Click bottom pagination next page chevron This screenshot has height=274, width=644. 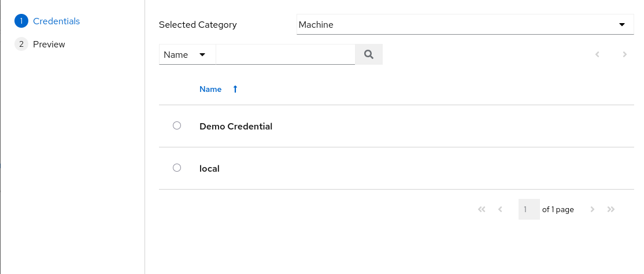(x=593, y=210)
